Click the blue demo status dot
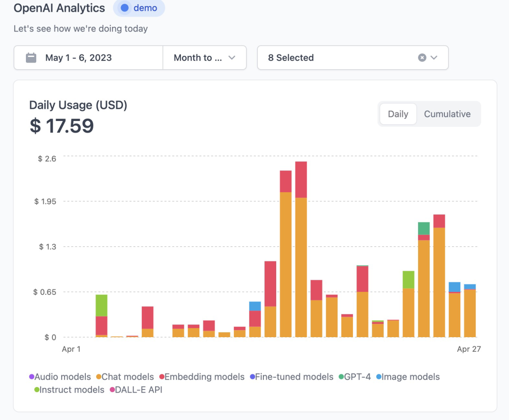The width and height of the screenshot is (509, 420). [x=124, y=8]
